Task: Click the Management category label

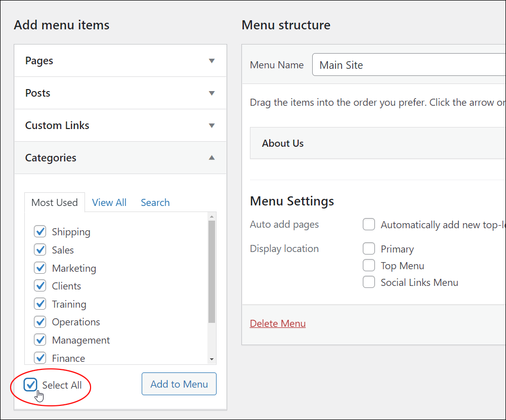Action: tap(80, 340)
